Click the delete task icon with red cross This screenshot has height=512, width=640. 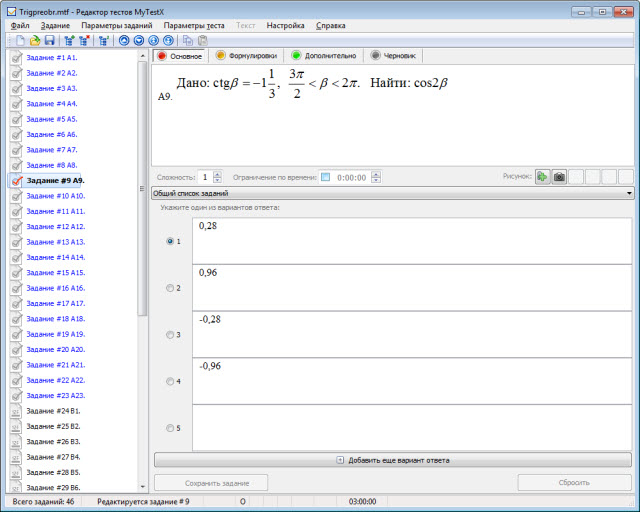(84, 41)
